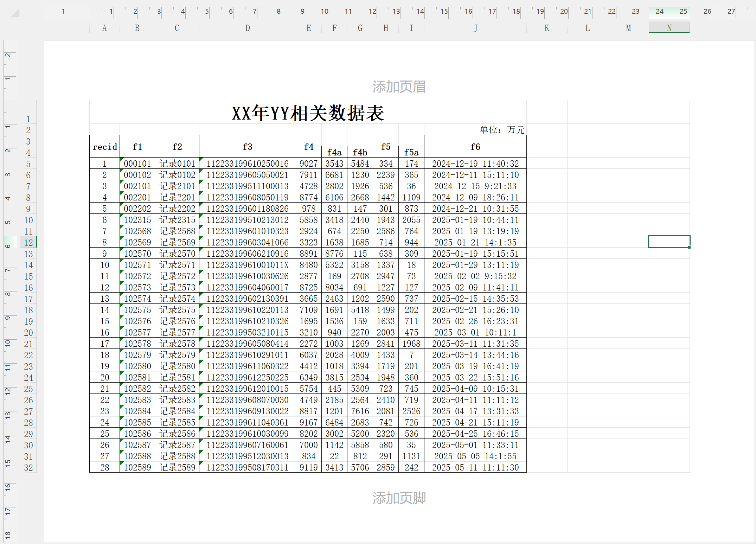The image size is (756, 544).
Task: Click the f5a sub-header cell
Action: [x=411, y=152]
